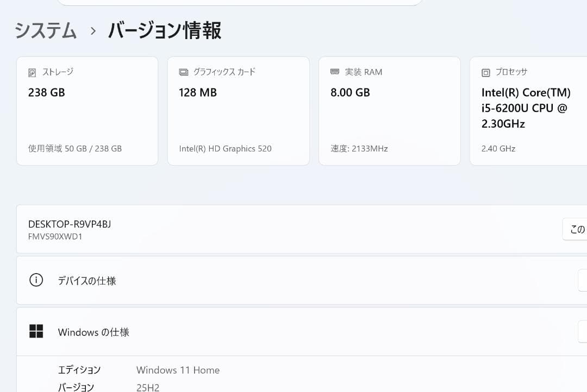Image resolution: width=587 pixels, height=392 pixels.
Task: Select the 25H2 version value
Action: pyautogui.click(x=148, y=388)
